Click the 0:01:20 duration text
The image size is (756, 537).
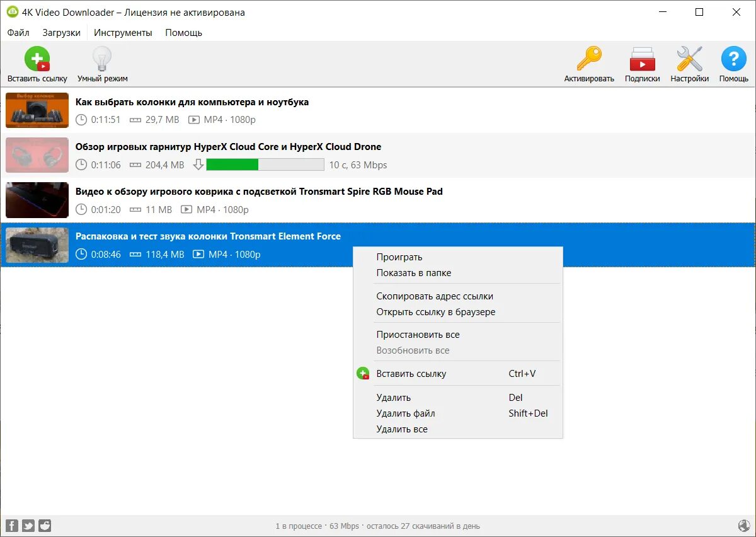point(106,210)
